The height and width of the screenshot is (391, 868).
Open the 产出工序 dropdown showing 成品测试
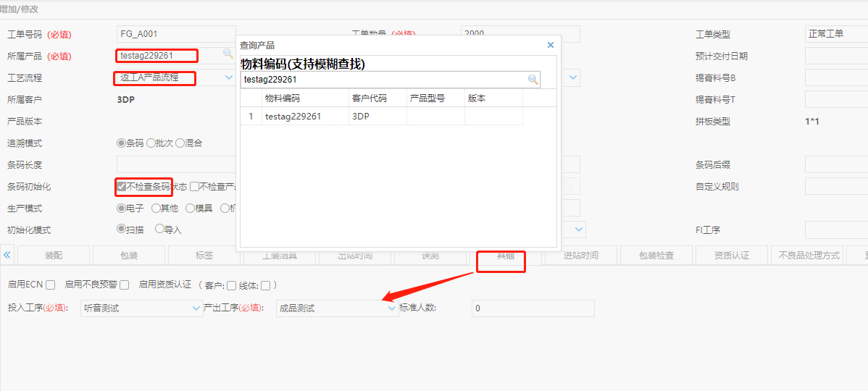click(392, 308)
